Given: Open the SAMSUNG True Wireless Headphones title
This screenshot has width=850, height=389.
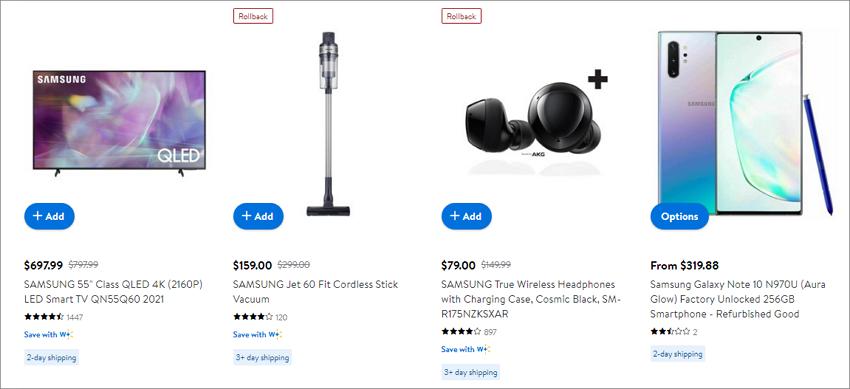Looking at the screenshot, I should point(531,299).
